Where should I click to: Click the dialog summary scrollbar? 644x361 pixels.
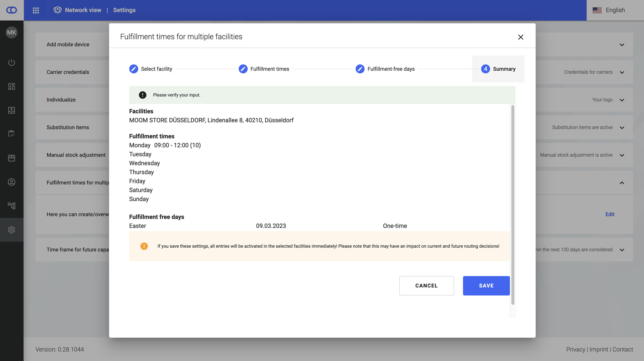point(513,205)
